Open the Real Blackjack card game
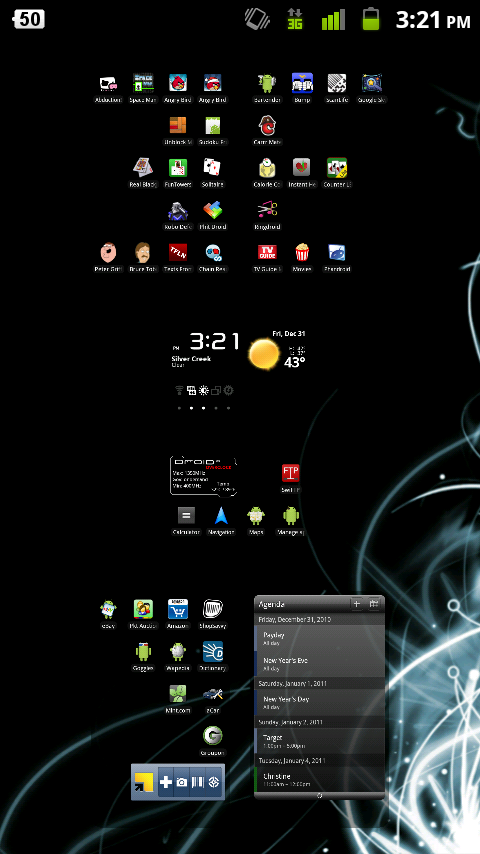 143,168
